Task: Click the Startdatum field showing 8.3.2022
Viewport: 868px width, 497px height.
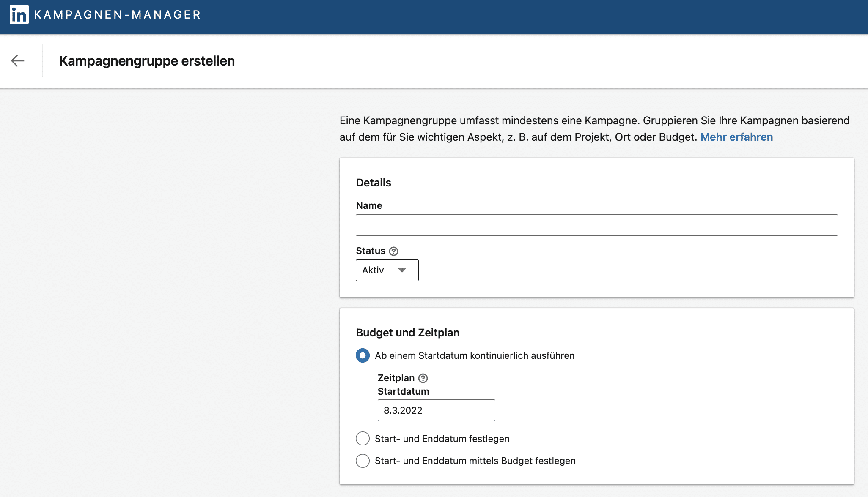Action: pos(436,410)
